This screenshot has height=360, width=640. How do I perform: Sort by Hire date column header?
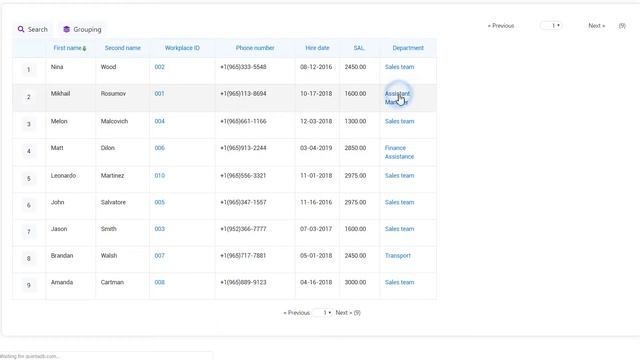pos(317,48)
